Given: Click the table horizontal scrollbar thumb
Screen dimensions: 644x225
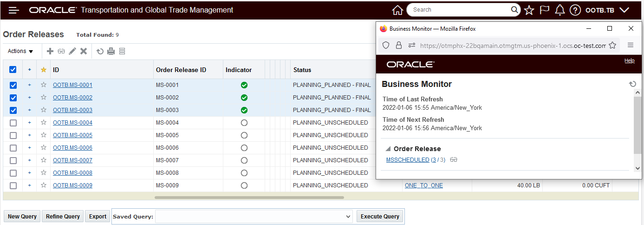Looking at the screenshot, I should pos(249,198).
